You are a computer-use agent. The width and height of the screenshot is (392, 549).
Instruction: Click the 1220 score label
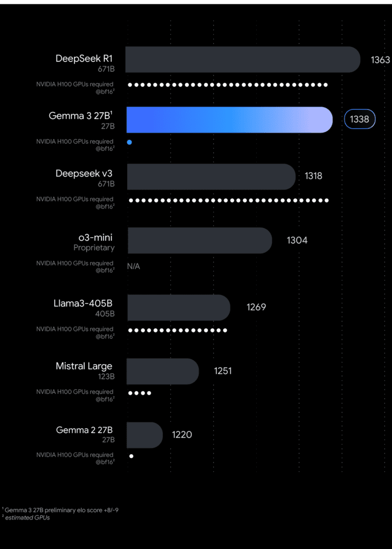click(182, 434)
